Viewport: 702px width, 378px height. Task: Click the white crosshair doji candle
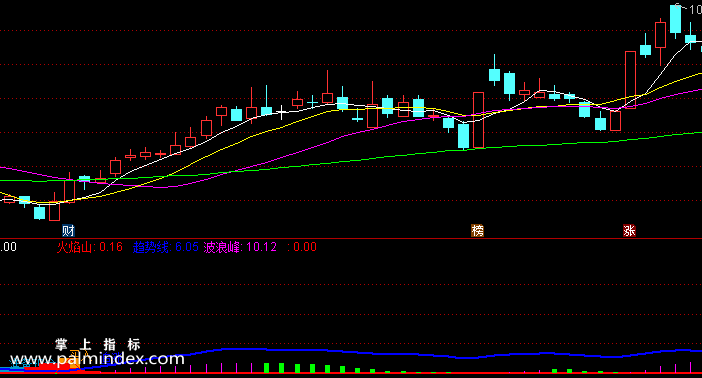[281, 112]
